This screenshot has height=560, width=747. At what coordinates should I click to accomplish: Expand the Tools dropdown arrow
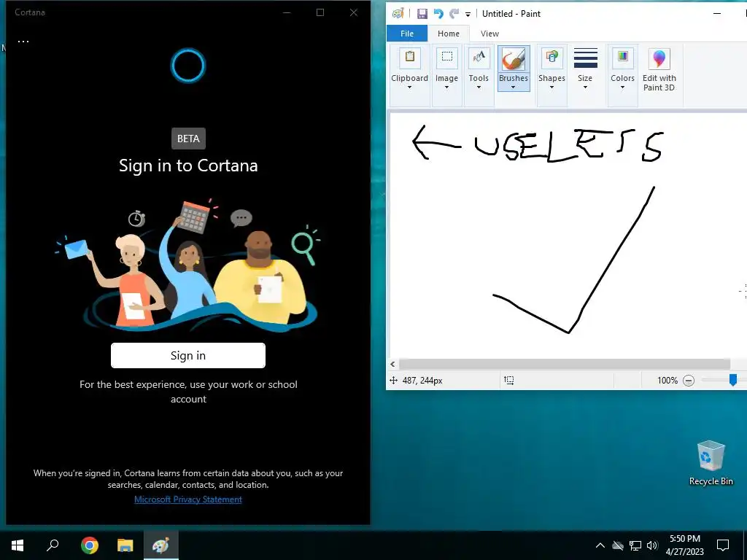(479, 87)
